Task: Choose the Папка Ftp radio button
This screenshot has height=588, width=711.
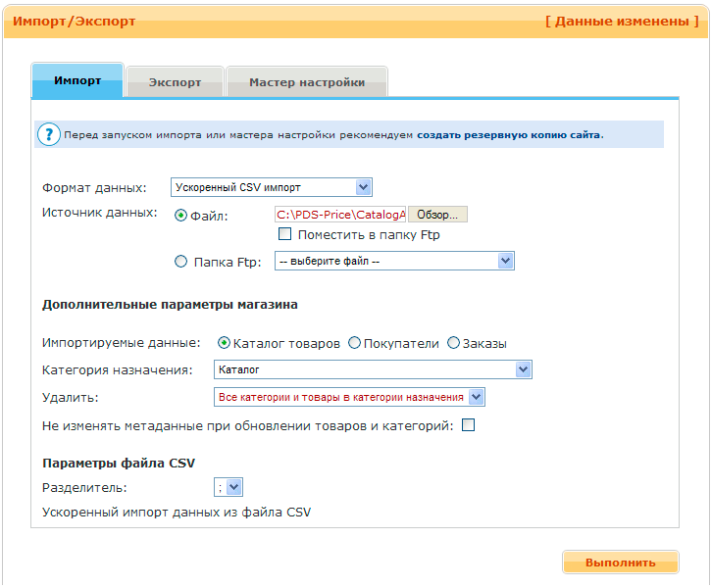Action: click(x=180, y=261)
